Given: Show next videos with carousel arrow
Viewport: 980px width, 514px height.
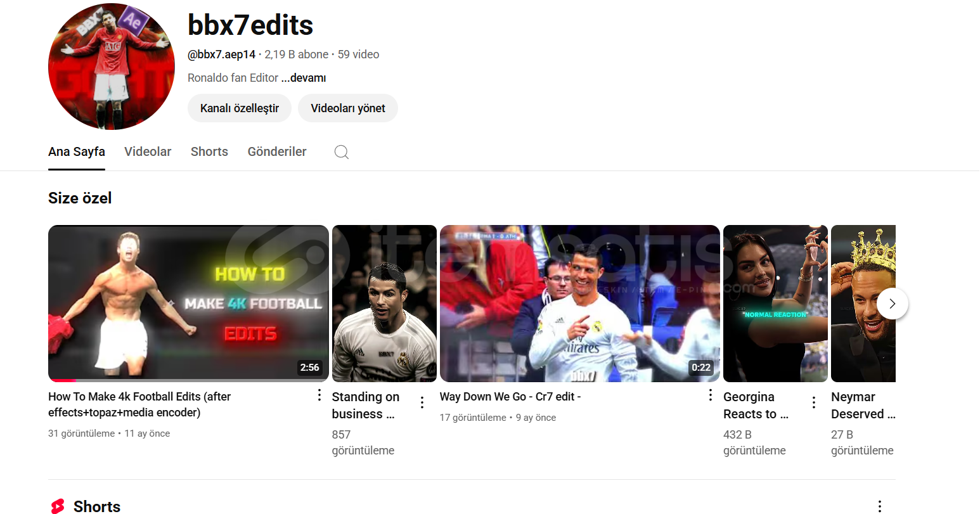Looking at the screenshot, I should [893, 304].
